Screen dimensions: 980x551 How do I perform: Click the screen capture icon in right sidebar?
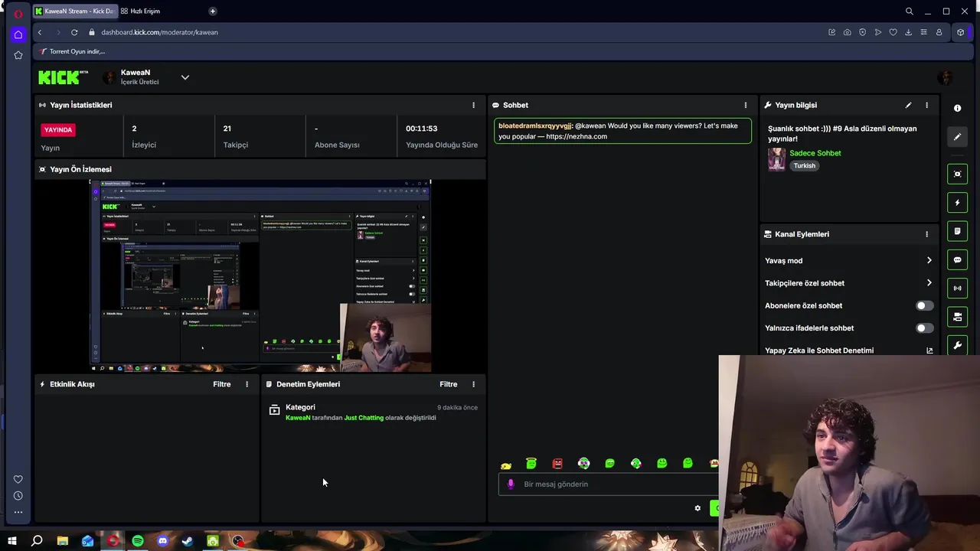click(957, 174)
